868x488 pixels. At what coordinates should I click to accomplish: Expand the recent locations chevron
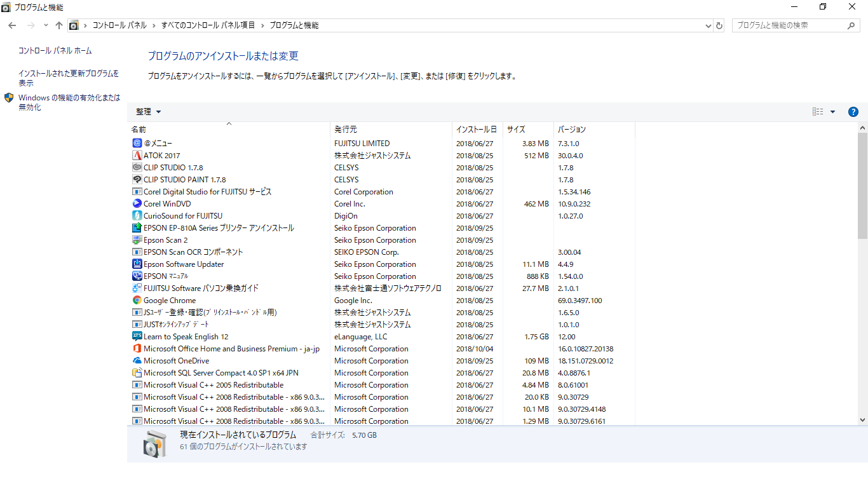tap(46, 25)
